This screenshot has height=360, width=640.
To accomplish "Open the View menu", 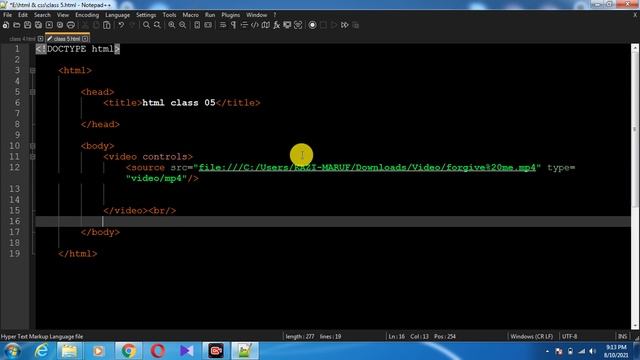I will 62,15.
